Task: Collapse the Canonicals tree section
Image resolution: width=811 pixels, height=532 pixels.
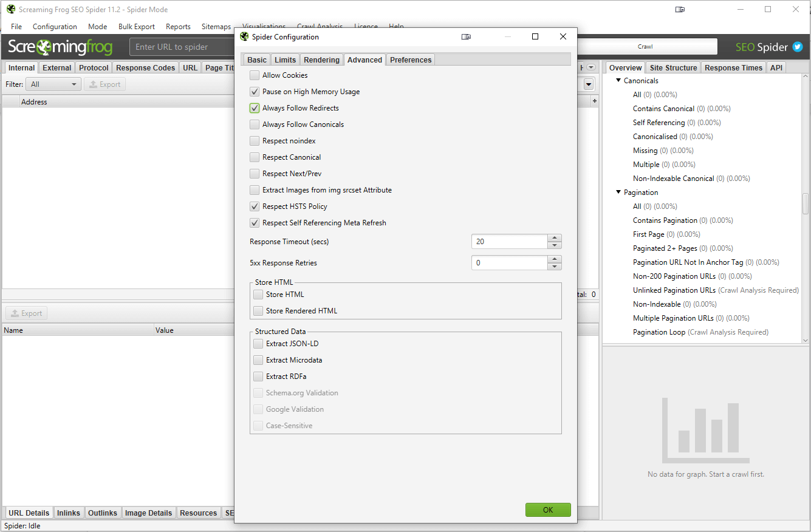Action: 618,80
